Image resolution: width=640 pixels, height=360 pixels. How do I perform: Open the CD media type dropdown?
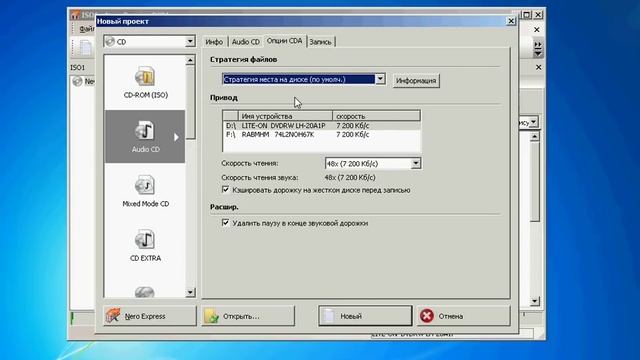click(x=190, y=41)
